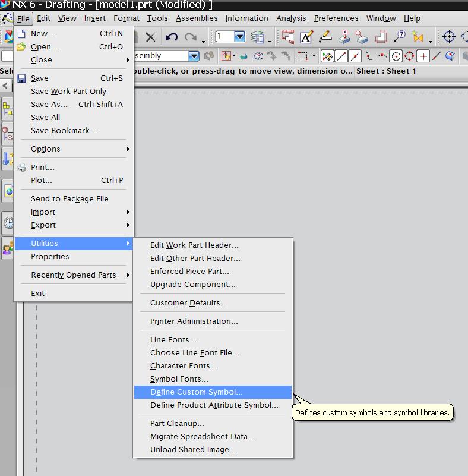Open Layer Settings icon beside work layer box
The image size is (468, 476).
pyautogui.click(x=257, y=37)
